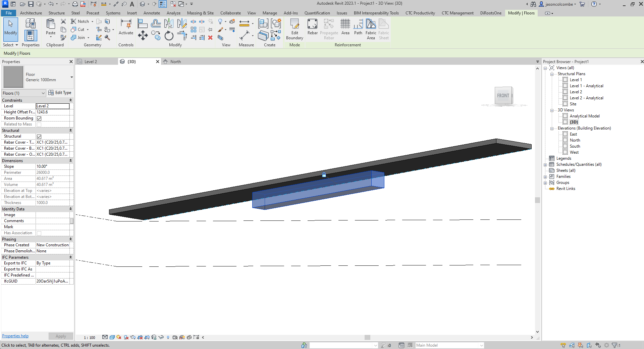The height and width of the screenshot is (349, 644).
Task: Open the visual style control in view bar
Action: 113,338
